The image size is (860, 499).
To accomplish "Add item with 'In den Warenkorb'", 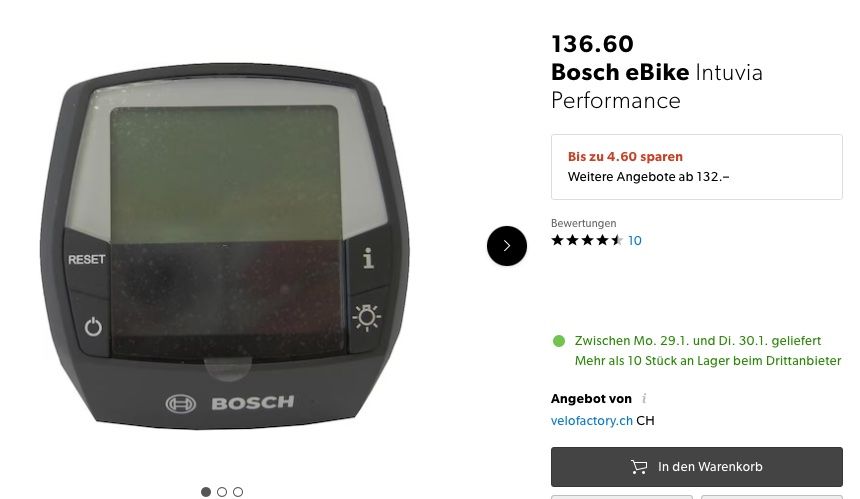I will coord(697,467).
